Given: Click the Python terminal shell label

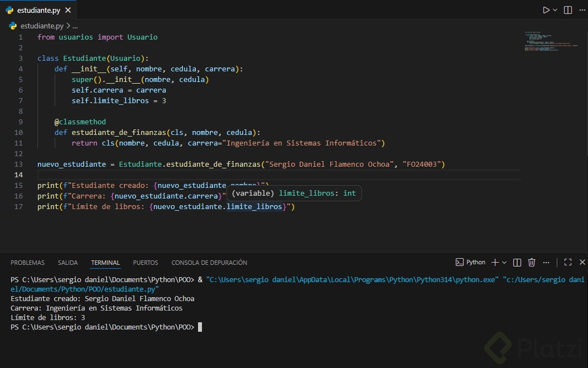Looking at the screenshot, I should [471, 262].
